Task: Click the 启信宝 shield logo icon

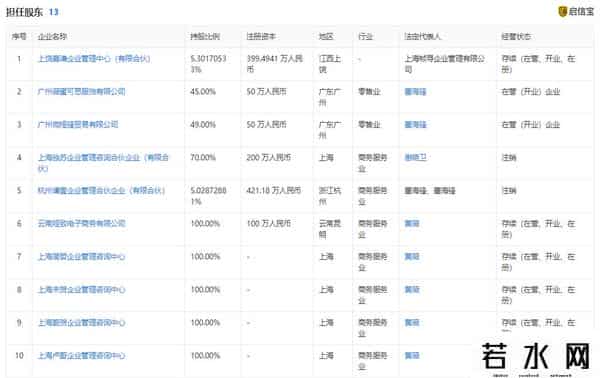Action: coord(562,11)
